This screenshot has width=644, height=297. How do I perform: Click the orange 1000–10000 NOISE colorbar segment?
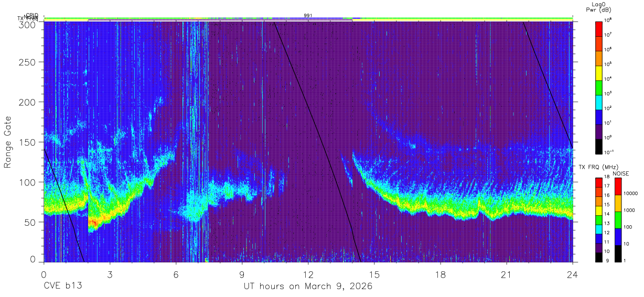pyautogui.click(x=618, y=203)
